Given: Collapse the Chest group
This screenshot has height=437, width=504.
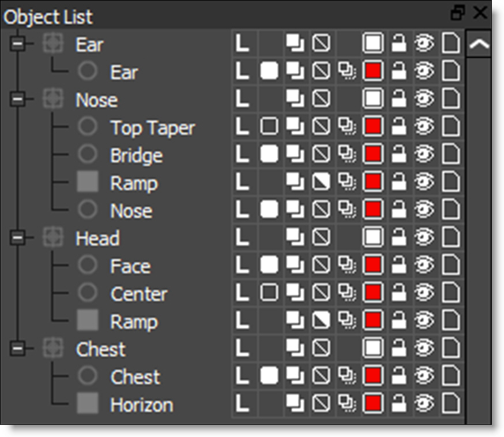Looking at the screenshot, I should (18, 349).
